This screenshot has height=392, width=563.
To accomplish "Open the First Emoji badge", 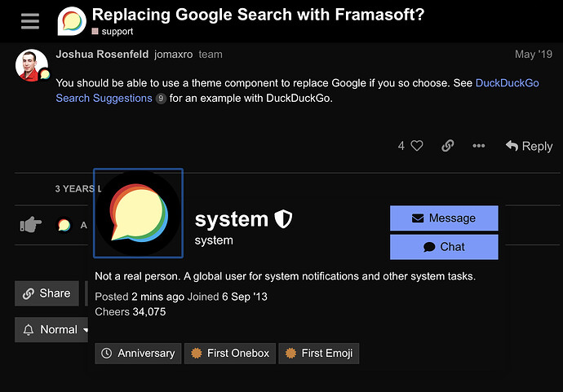I will 319,353.
